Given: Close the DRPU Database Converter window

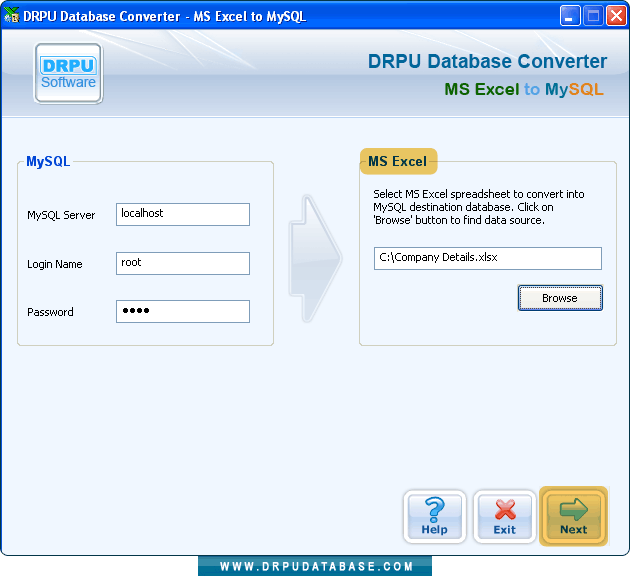Looking at the screenshot, I should coord(616,16).
